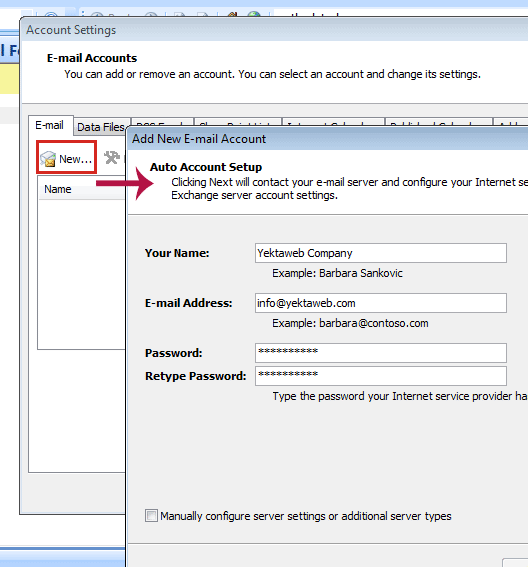Click the partially hidden Internet Calendars tab
Screen dimensions: 528x567
pos(333,122)
